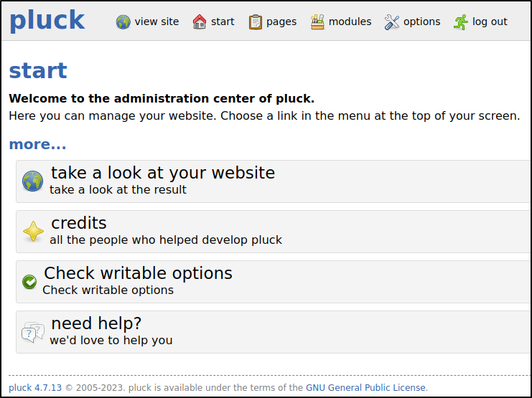The height and width of the screenshot is (398, 532).
Task: Click the modules box icon
Action: pos(317,22)
